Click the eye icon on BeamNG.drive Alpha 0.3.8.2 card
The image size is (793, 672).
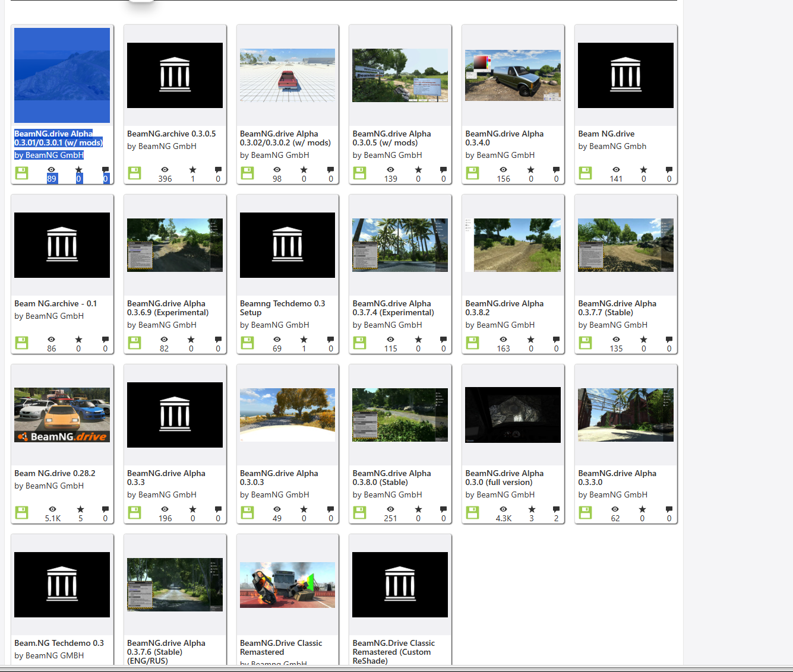(503, 340)
